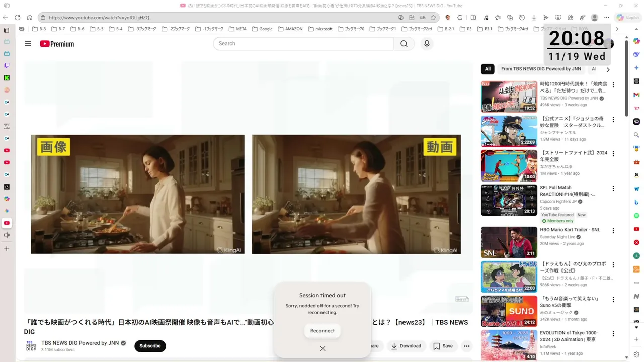Open Gmail in the right sidebar
This screenshot has height=362, width=644.
636,95
